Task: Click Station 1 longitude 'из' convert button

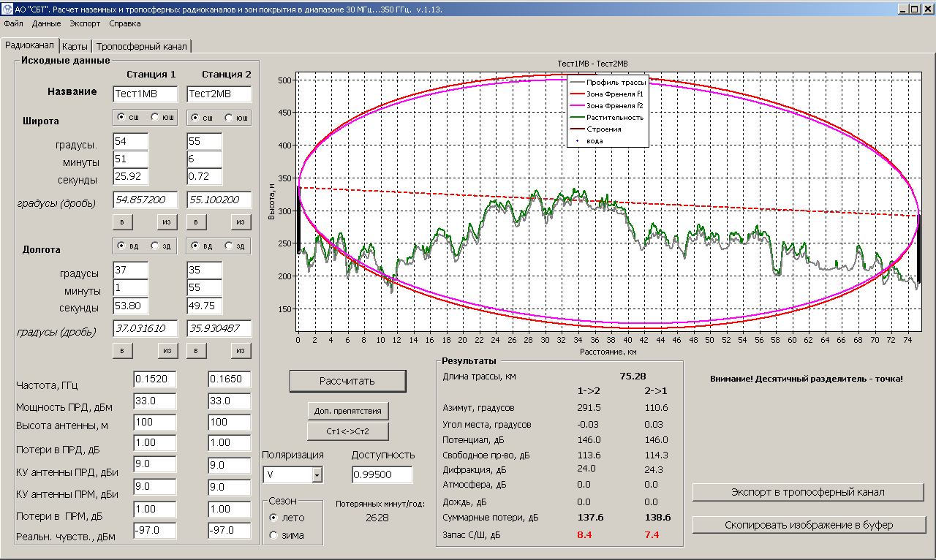Action: pyautogui.click(x=167, y=352)
